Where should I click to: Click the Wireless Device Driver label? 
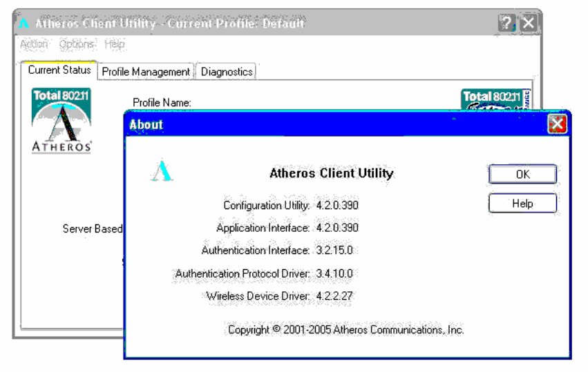(258, 296)
